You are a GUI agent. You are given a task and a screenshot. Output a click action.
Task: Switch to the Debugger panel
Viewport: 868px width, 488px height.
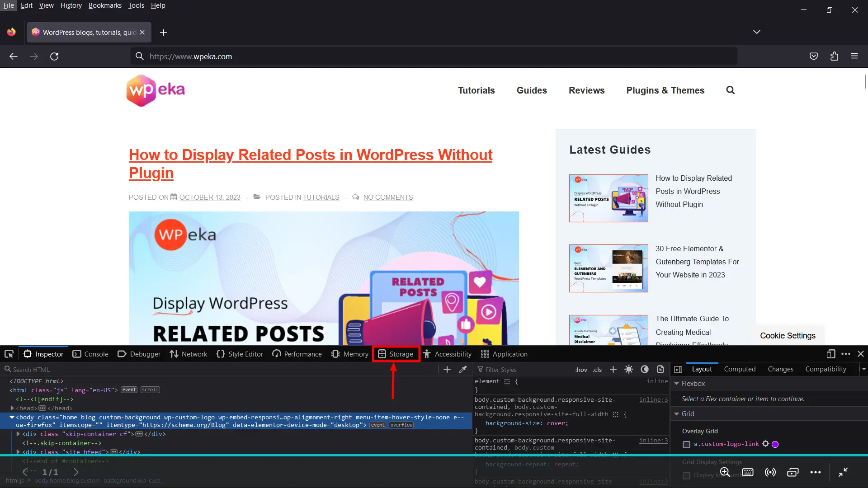pyautogui.click(x=139, y=354)
